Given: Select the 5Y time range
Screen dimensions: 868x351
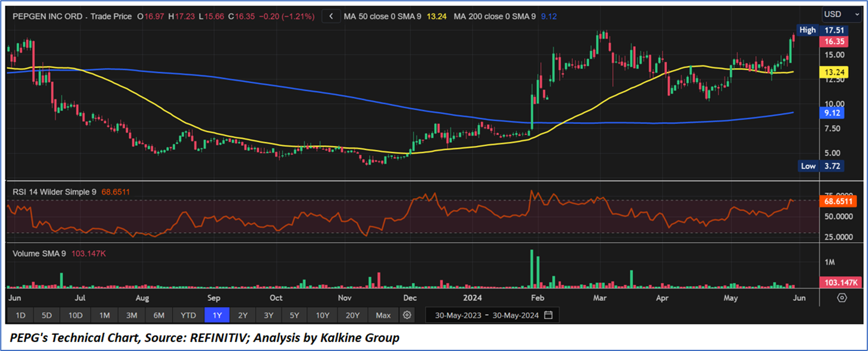Looking at the screenshot, I should click(x=295, y=315).
